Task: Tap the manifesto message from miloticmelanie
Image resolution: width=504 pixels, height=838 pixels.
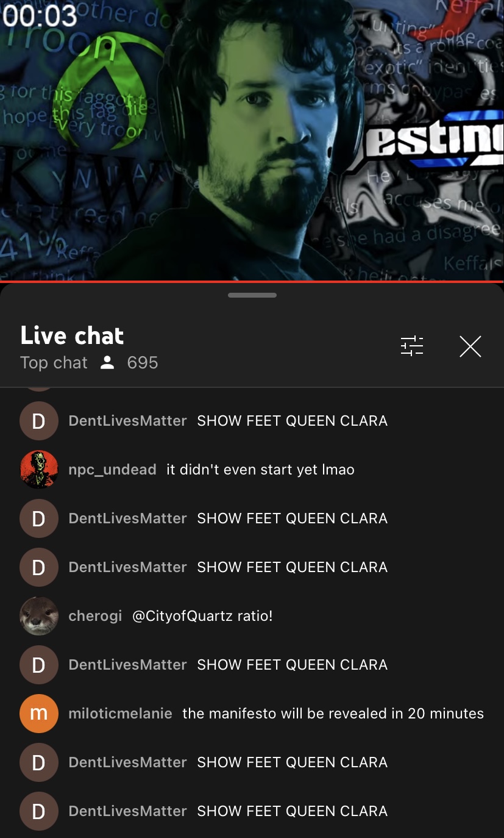Action: 333,714
